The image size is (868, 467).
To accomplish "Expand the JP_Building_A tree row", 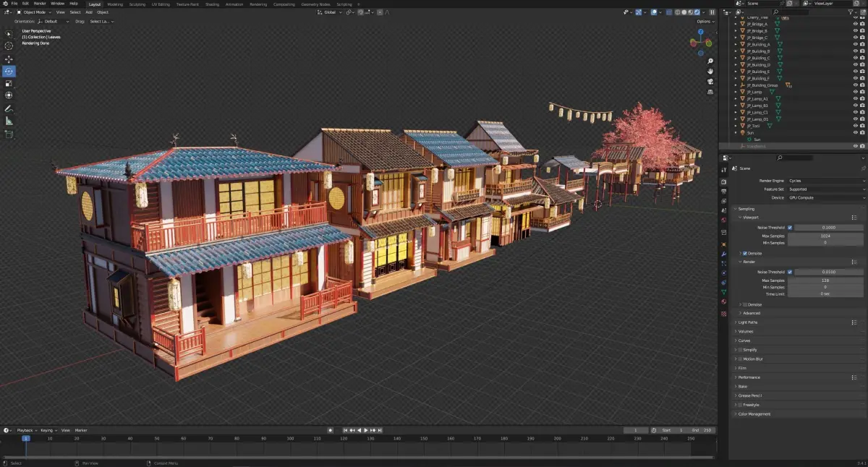I will click(x=736, y=45).
